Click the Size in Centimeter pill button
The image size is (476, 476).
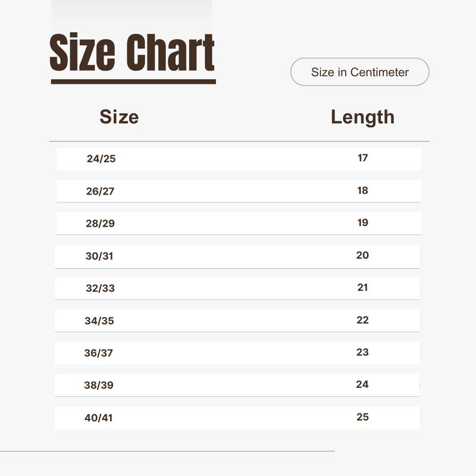pos(360,72)
